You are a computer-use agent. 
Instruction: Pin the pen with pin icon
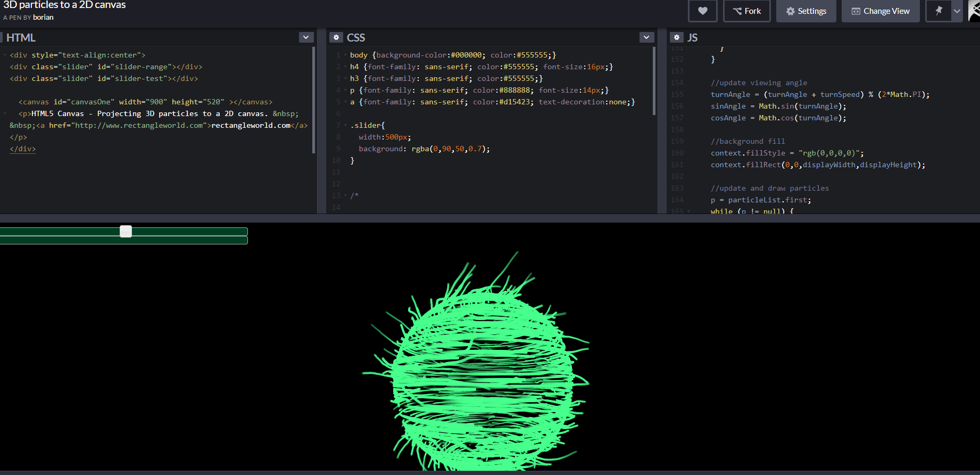(939, 11)
